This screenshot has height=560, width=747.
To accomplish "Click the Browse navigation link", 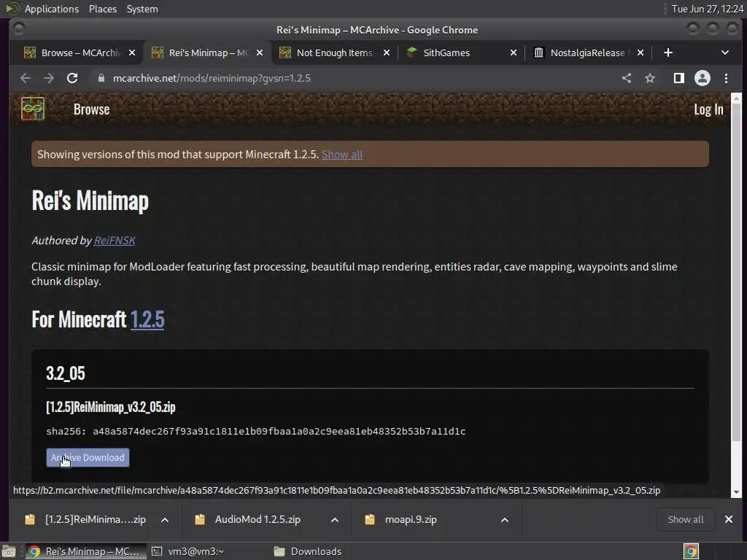I will (91, 109).
